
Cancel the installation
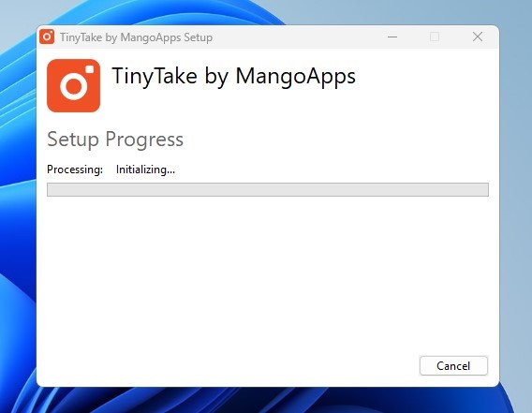click(453, 366)
